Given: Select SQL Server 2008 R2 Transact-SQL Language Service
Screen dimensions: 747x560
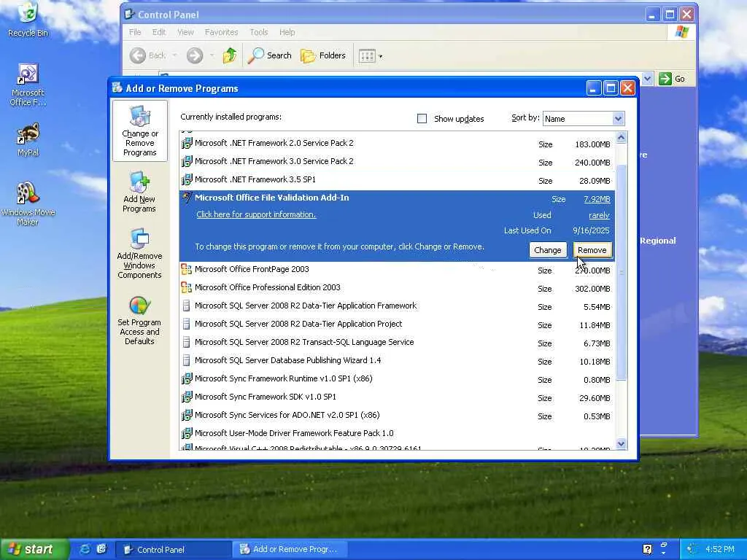Looking at the screenshot, I should (x=397, y=343).
